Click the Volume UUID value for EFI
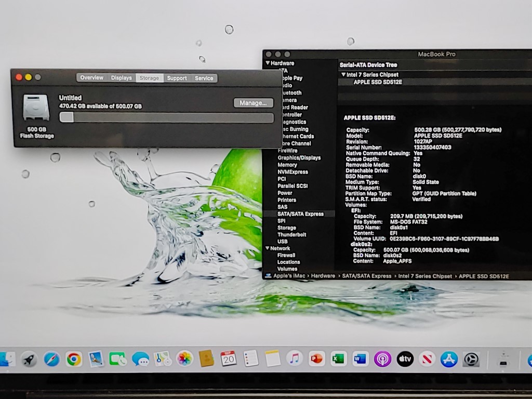 pos(444,239)
